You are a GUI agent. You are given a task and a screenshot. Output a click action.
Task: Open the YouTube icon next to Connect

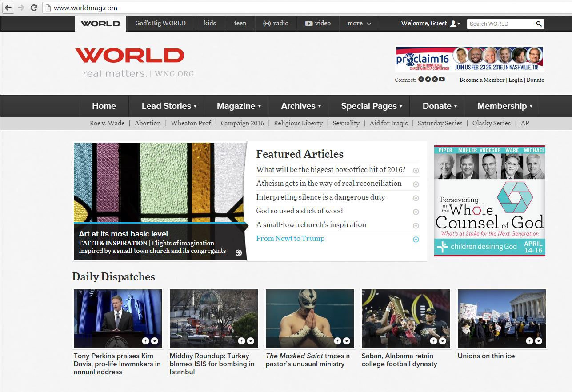[442, 80]
